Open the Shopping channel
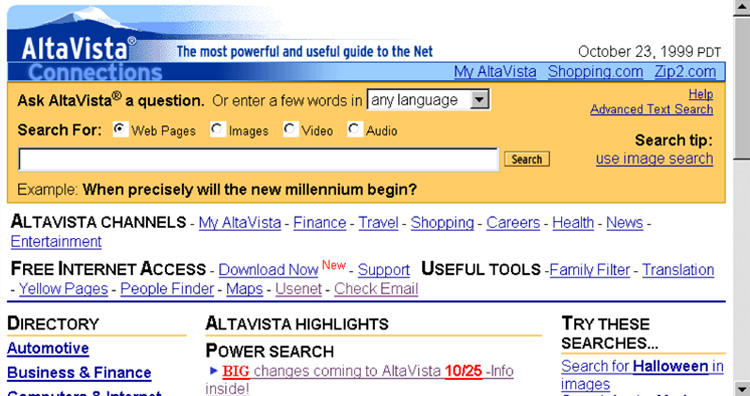The height and width of the screenshot is (396, 750). coord(442,223)
